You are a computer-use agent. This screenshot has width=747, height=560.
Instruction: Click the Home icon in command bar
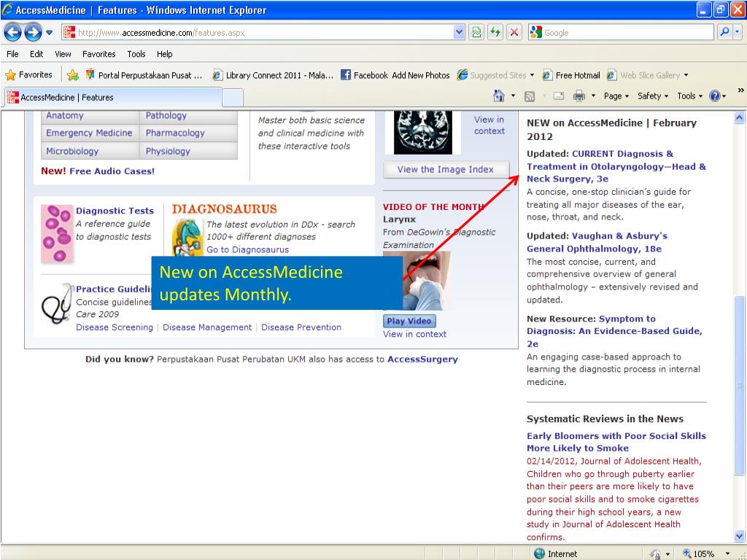point(499,96)
